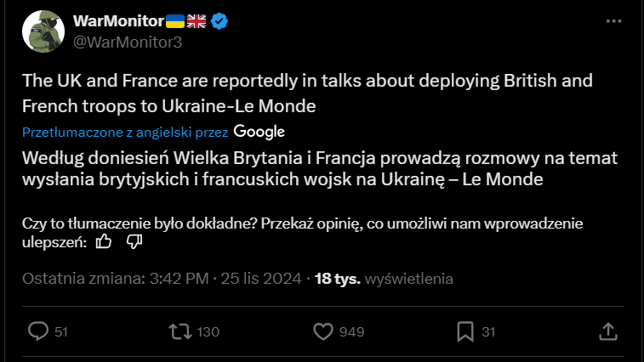View the 18 tys. wyświetlenia count
The height and width of the screenshot is (362, 644).
[x=384, y=279]
